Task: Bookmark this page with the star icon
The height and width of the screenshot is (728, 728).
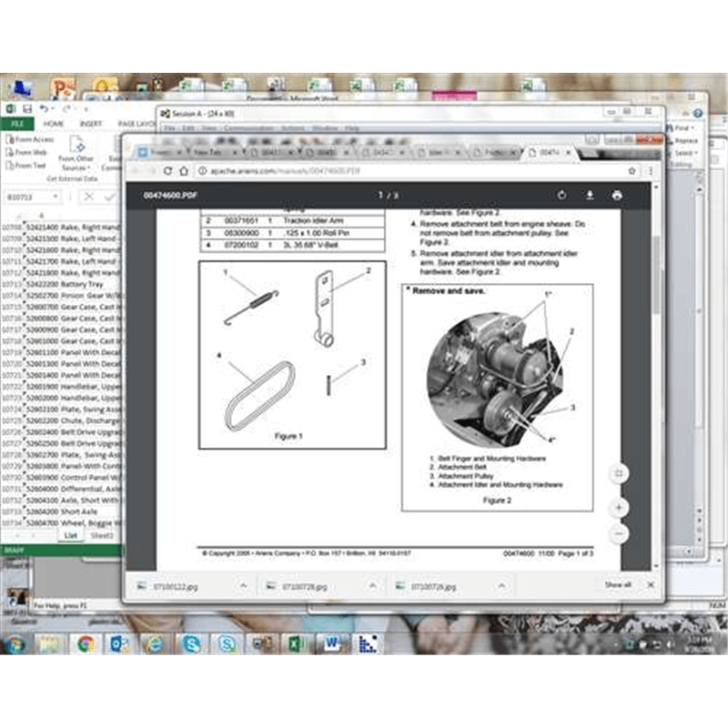Action: (x=632, y=171)
